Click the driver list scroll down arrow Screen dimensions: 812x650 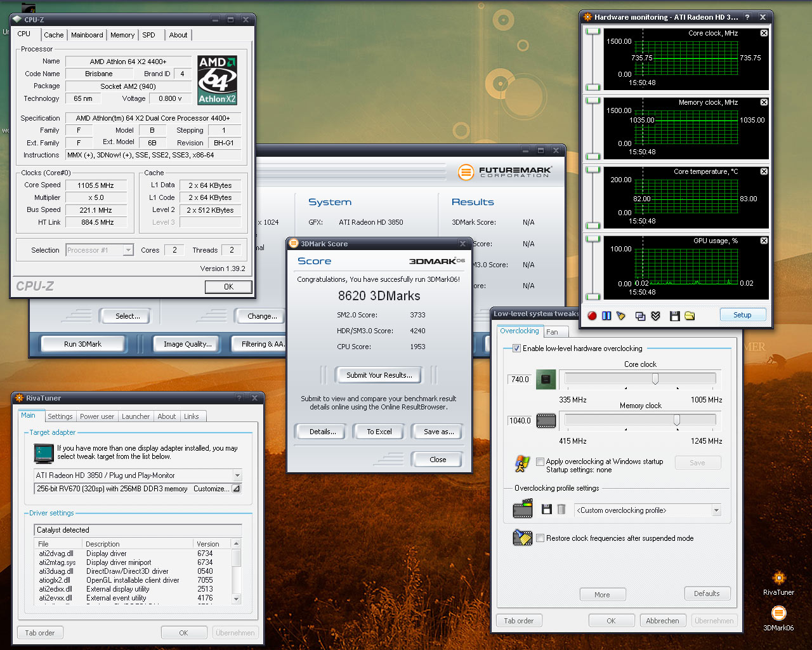237,599
